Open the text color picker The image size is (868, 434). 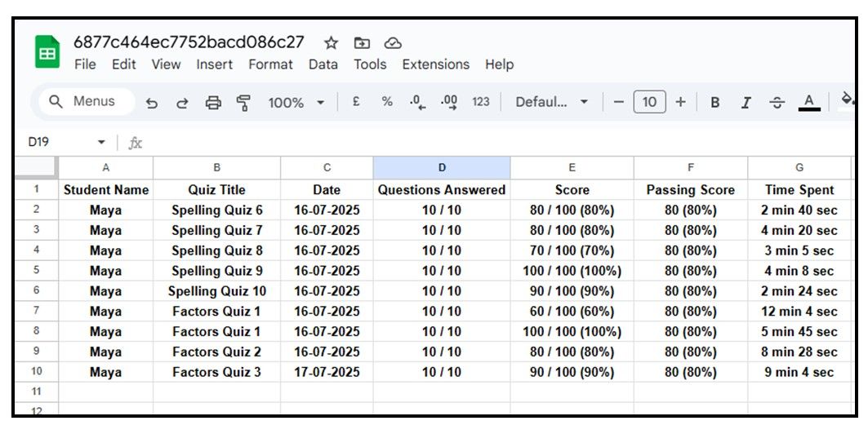(x=808, y=102)
